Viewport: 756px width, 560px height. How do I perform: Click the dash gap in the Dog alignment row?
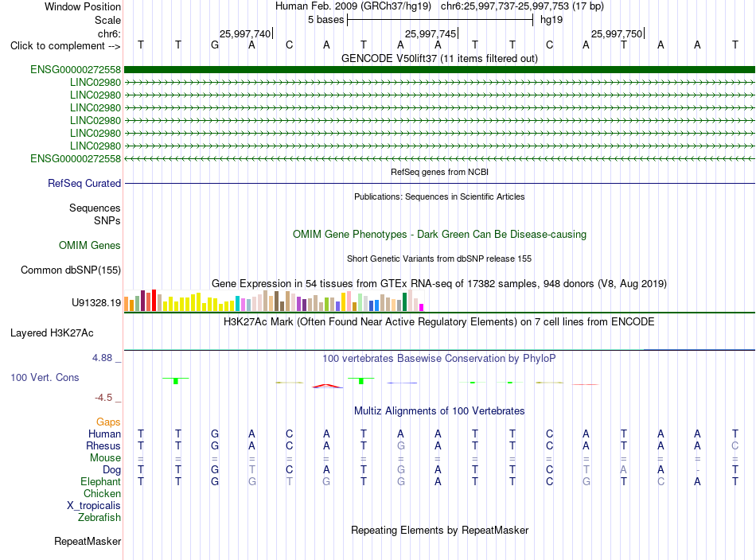698,470
